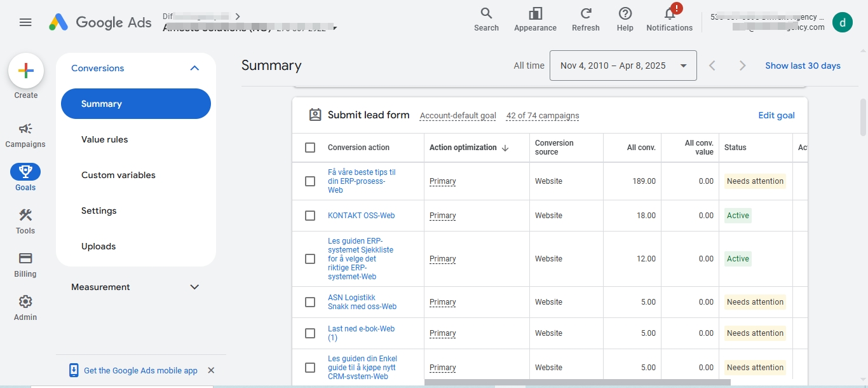868x388 pixels.
Task: Click Show last 30 days
Action: click(x=803, y=66)
